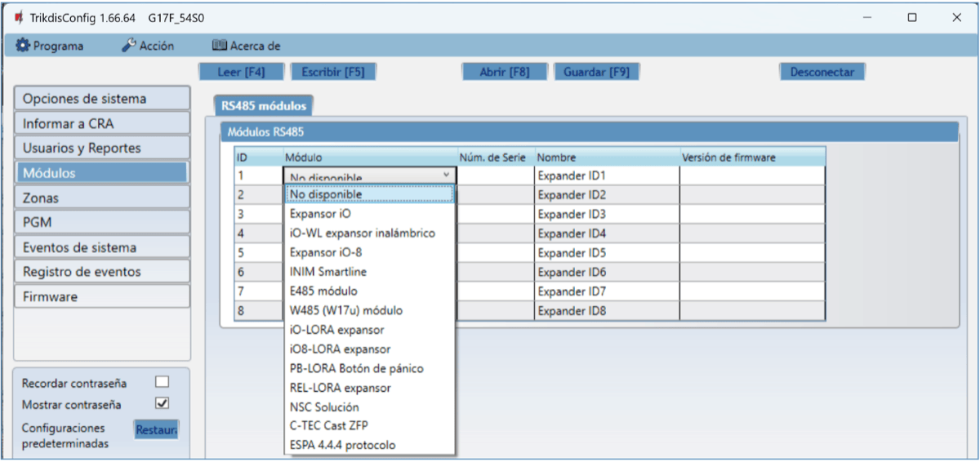Collapse the Módulo dropdown arrow for ID 1
The width and height of the screenshot is (980, 462).
[446, 175]
